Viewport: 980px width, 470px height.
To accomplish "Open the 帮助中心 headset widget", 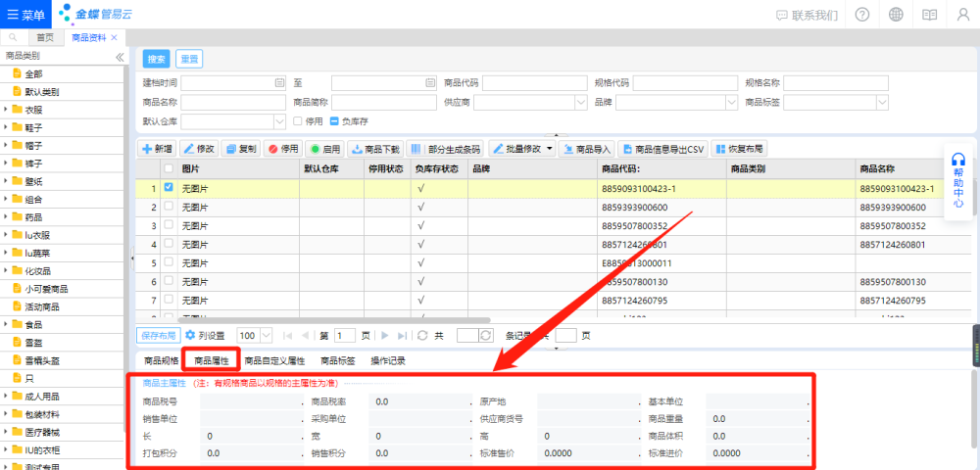I will [x=958, y=180].
